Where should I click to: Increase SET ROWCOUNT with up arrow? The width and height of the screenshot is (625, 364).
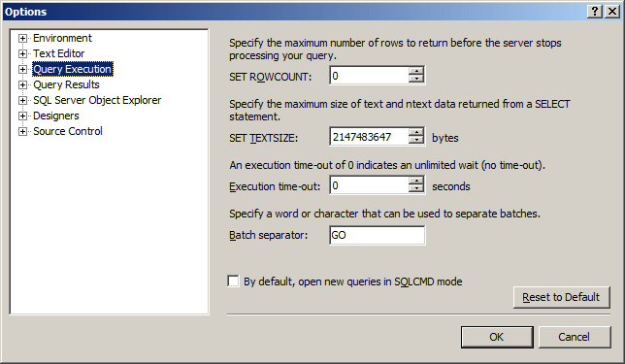point(416,71)
